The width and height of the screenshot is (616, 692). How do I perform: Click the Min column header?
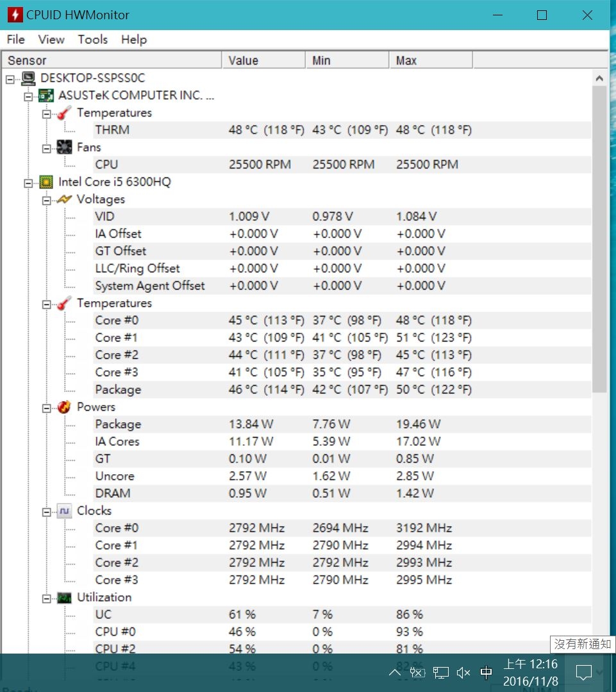click(347, 60)
